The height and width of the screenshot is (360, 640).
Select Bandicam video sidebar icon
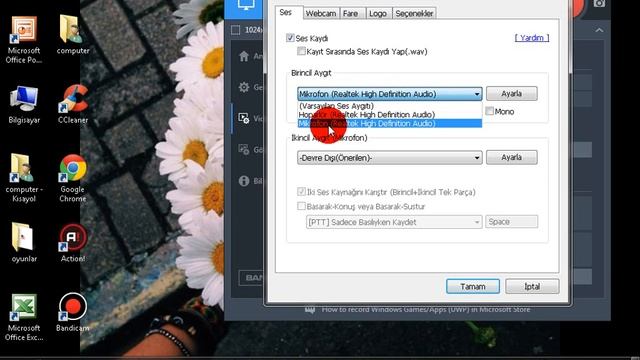tap(244, 118)
